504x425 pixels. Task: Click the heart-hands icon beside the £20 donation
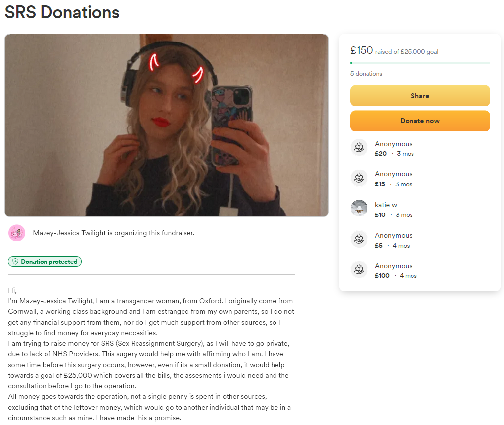tap(359, 147)
